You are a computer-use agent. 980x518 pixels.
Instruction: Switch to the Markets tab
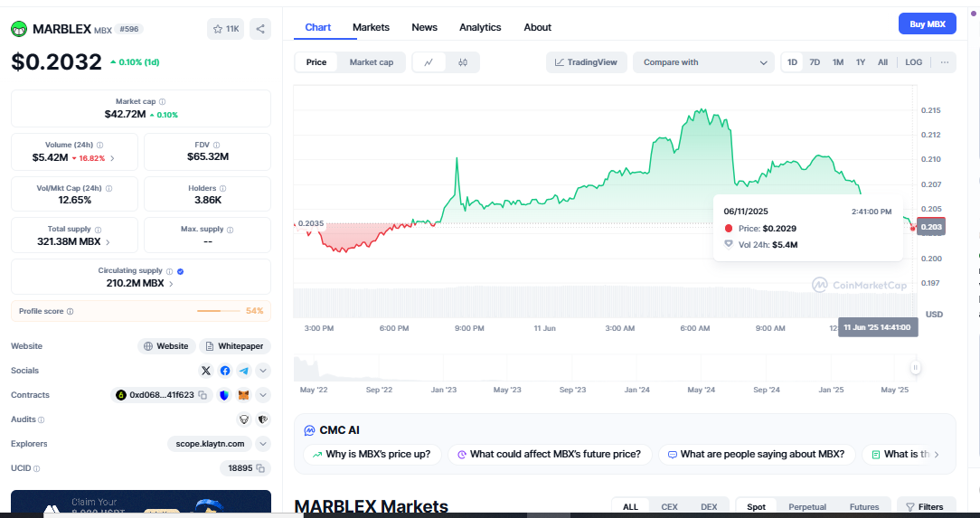click(371, 27)
